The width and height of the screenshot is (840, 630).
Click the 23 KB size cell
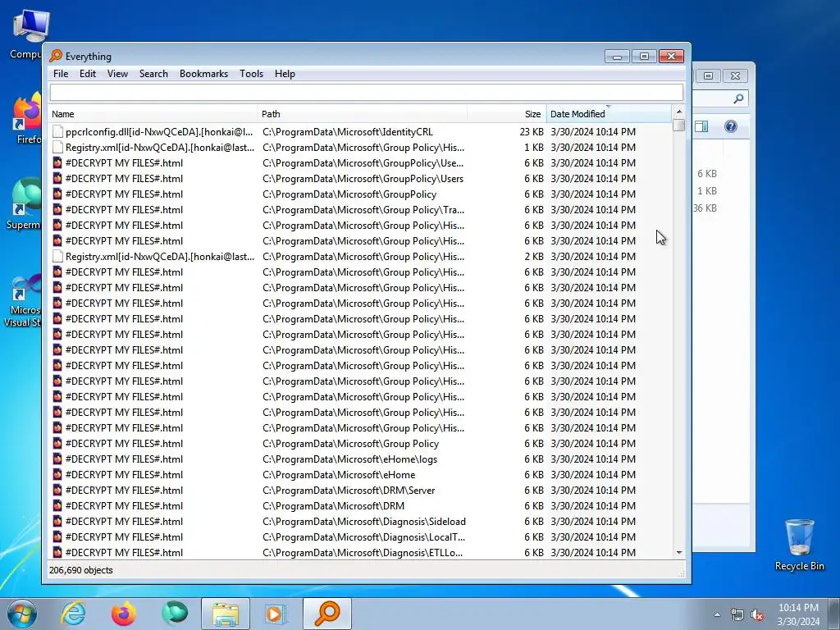click(x=532, y=132)
